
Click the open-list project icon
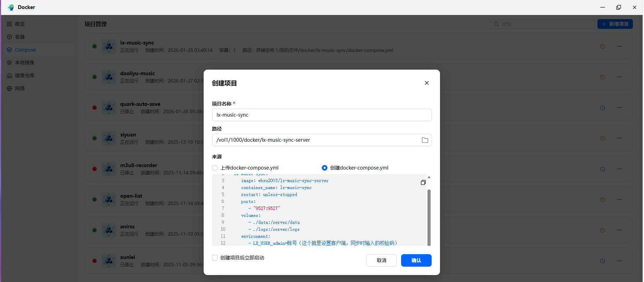pyautogui.click(x=109, y=199)
